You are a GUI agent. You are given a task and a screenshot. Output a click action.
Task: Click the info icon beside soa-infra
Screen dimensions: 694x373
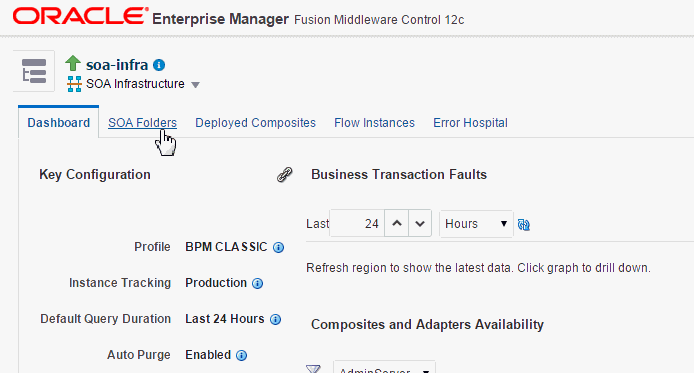pos(159,65)
